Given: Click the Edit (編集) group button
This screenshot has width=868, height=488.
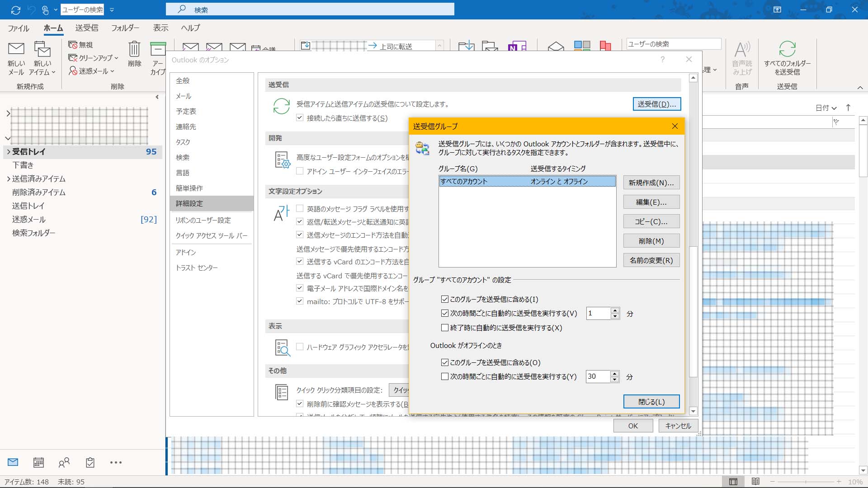Looking at the screenshot, I should coord(651,202).
